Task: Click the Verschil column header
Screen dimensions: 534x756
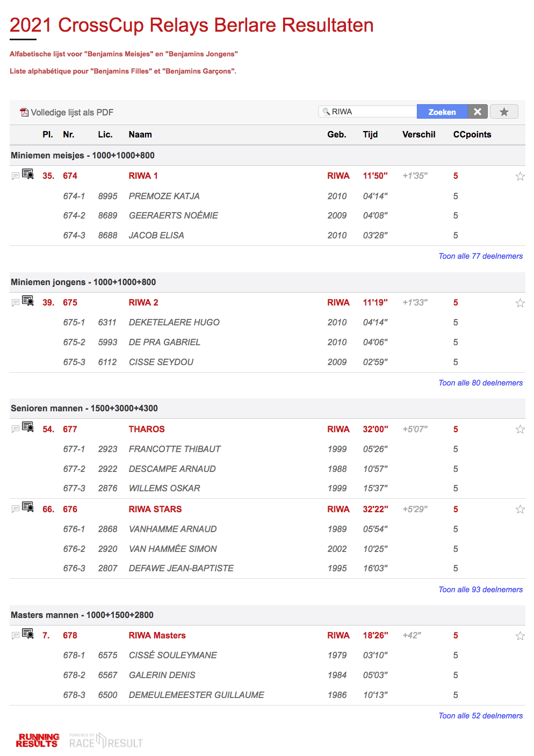Action: point(419,135)
